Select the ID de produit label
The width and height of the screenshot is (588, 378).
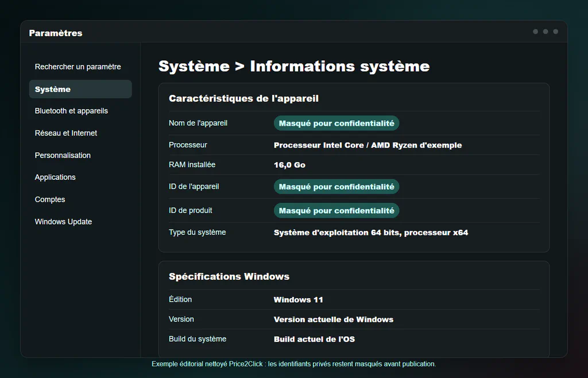click(x=191, y=210)
